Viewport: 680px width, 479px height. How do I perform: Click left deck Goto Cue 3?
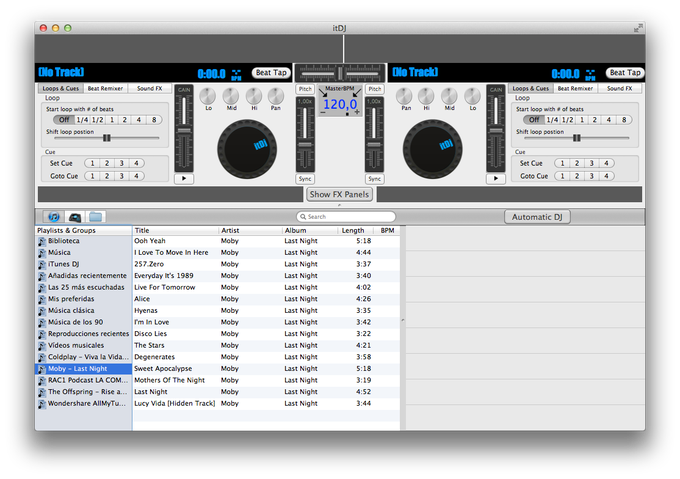coord(122,176)
